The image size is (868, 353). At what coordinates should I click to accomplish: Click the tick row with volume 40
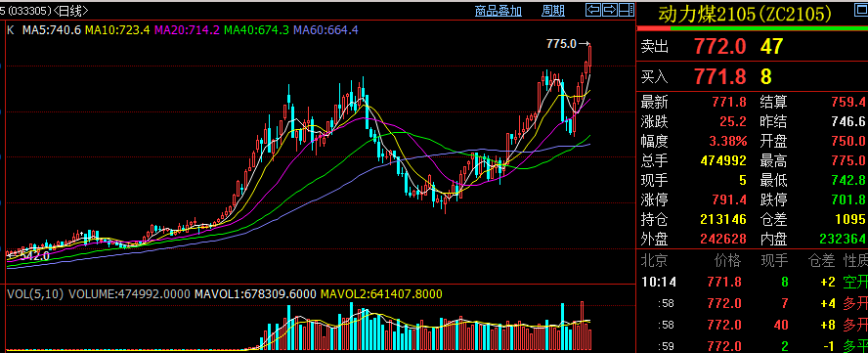(754, 325)
